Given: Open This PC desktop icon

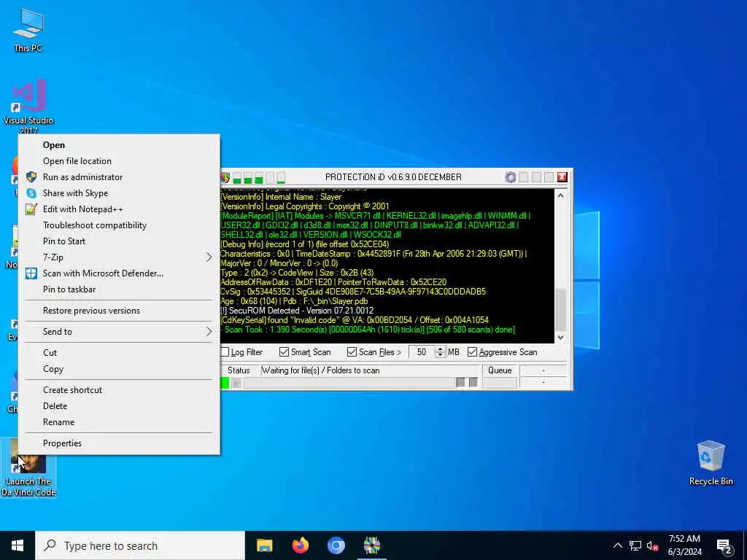Looking at the screenshot, I should pos(28,30).
